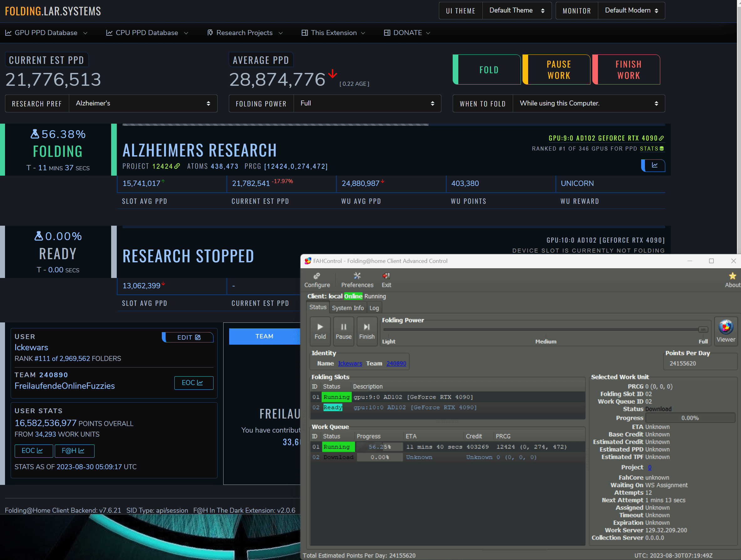Screen dimensions: 741x560
Task: Click the yellow Pause Work button
Action: point(558,70)
